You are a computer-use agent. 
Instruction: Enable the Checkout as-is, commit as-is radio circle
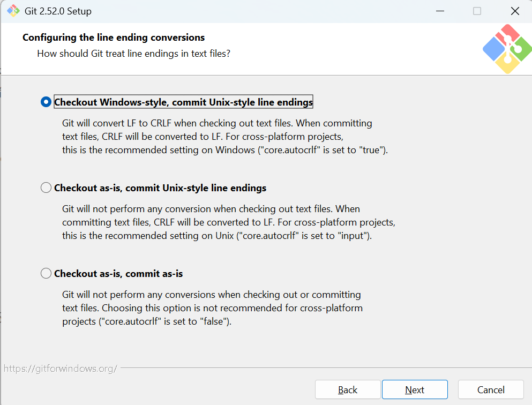(46, 273)
